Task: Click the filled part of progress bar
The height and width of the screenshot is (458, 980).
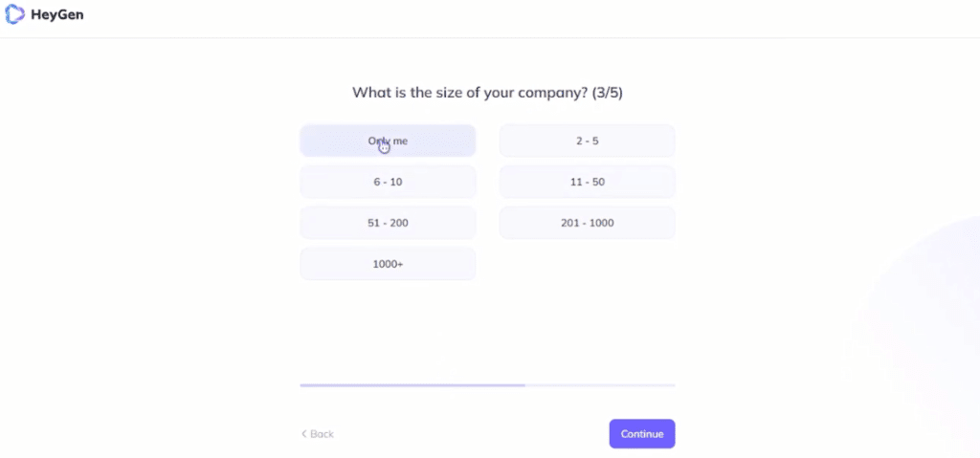Action: [412, 385]
